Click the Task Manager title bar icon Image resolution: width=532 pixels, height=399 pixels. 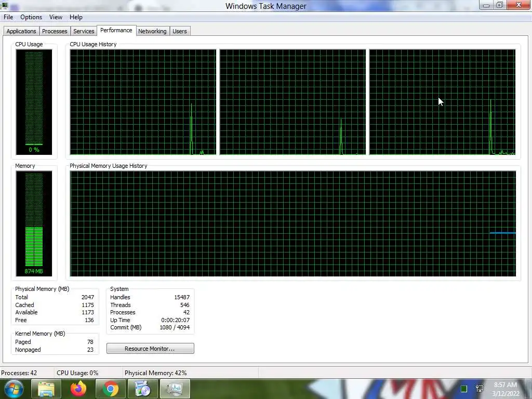pos(4,5)
